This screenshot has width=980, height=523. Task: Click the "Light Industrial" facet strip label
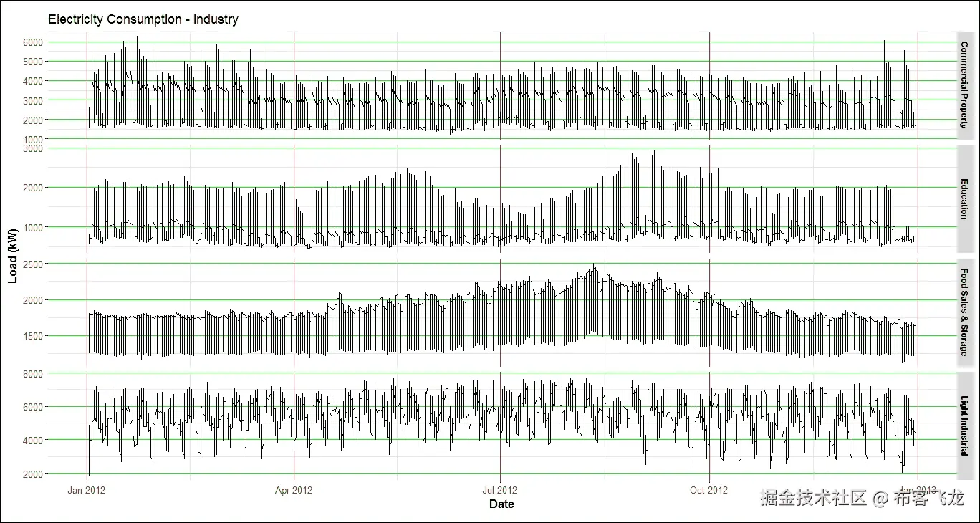point(964,426)
